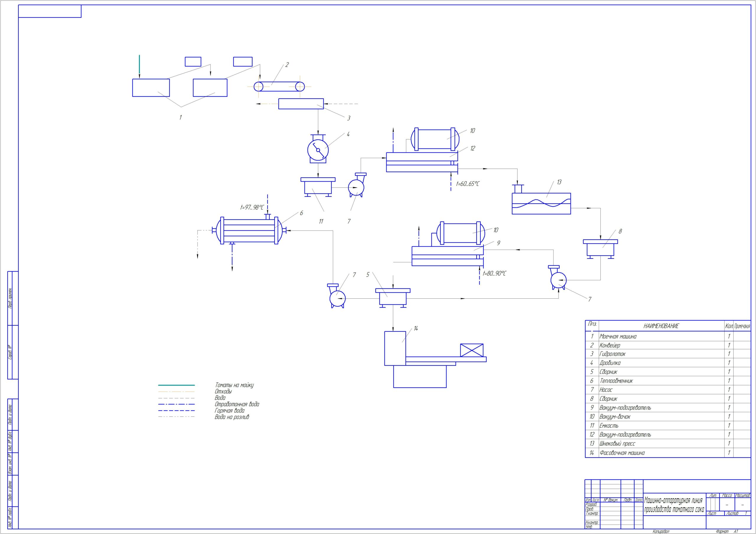The height and width of the screenshot is (534, 756).
Task: Click the vacuum preheater body labeled 9
Action: 447,256
